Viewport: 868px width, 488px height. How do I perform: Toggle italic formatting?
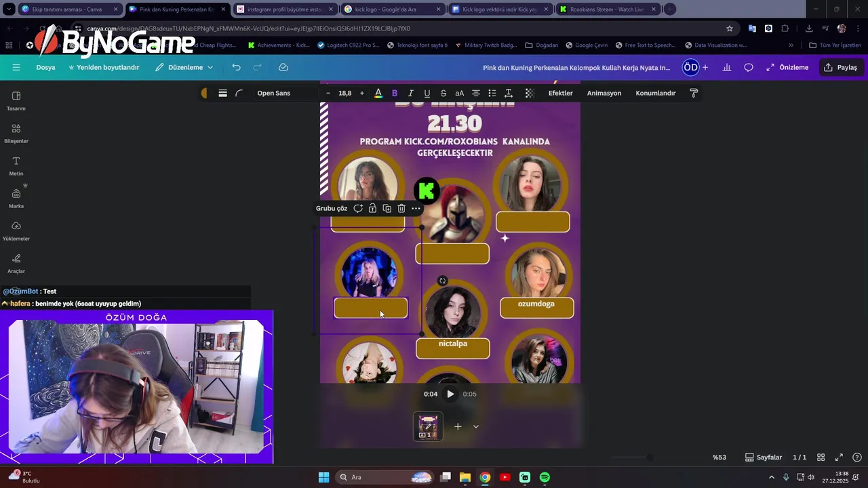[411, 93]
